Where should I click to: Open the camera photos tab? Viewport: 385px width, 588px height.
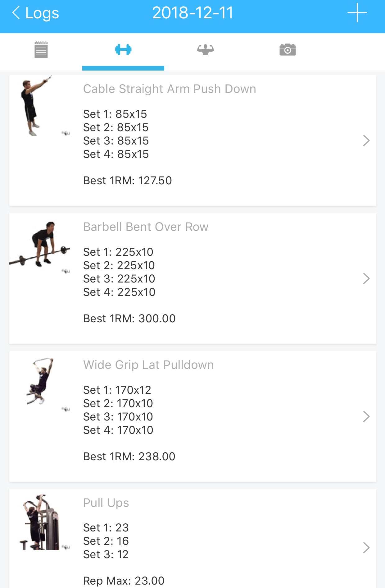click(288, 50)
